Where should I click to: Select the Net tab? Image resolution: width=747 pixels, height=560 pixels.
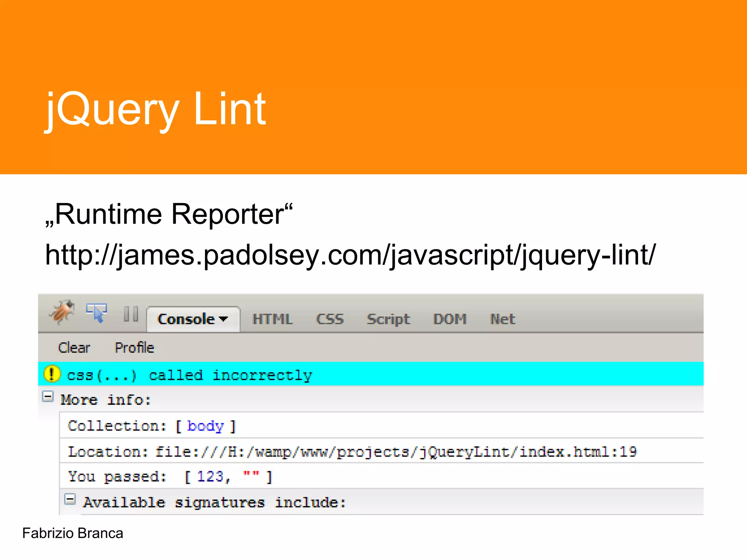click(502, 319)
